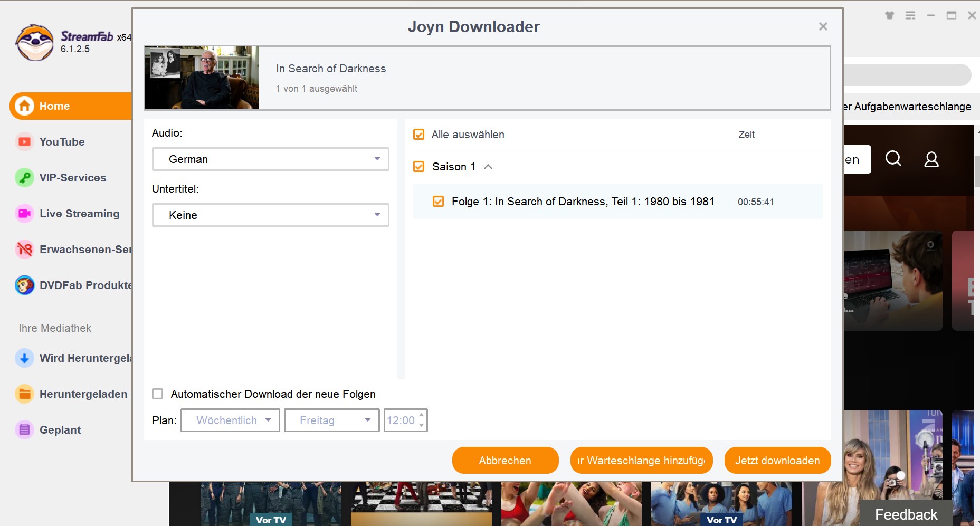Click the 12:00 time field
The image size is (980, 526).
[401, 420]
